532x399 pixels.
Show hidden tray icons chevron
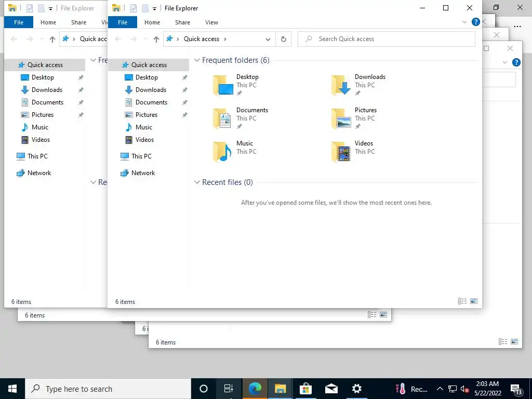tap(440, 389)
